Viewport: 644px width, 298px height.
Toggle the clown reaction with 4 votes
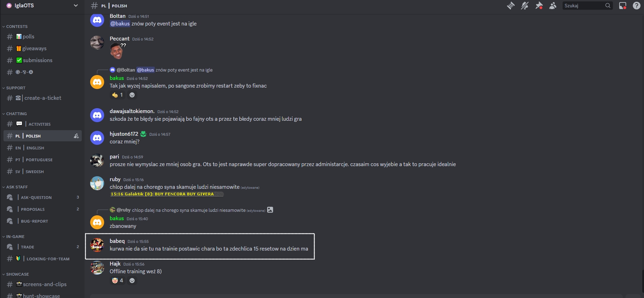[118, 281]
